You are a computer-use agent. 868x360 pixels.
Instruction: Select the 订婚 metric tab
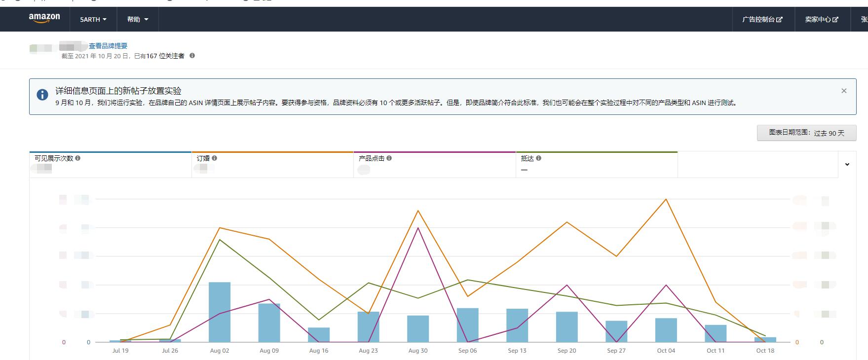[x=272, y=165]
